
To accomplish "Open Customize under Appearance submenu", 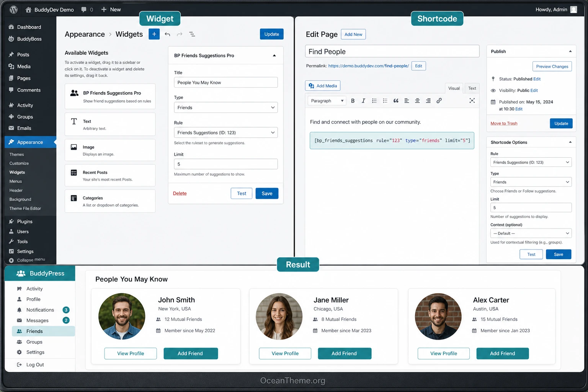I will (x=19, y=163).
